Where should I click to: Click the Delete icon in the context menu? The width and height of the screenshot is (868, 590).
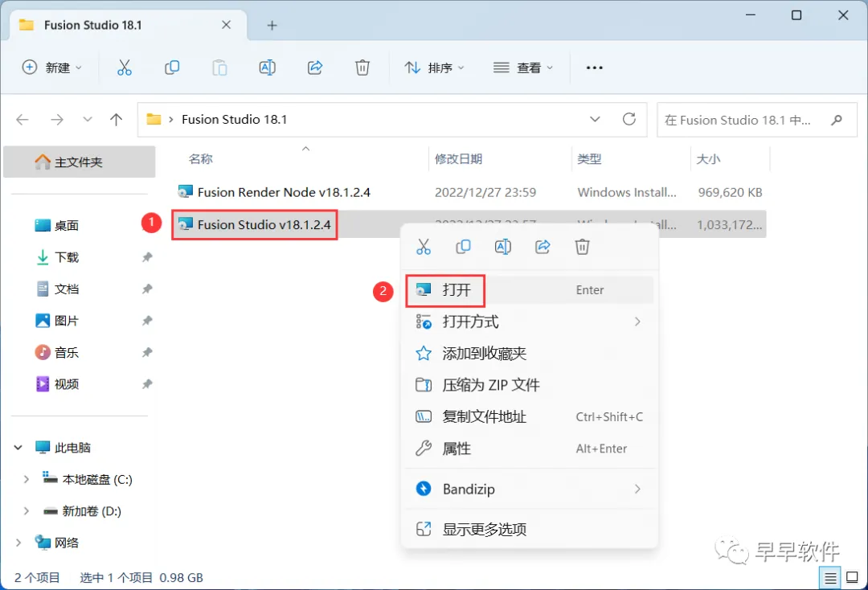click(x=582, y=247)
